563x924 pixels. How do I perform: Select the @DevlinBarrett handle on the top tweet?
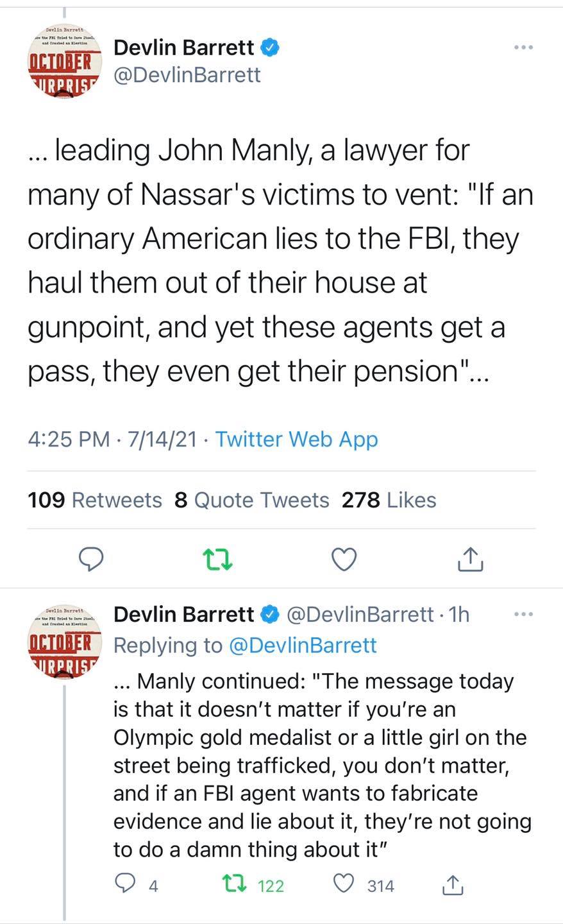[187, 74]
